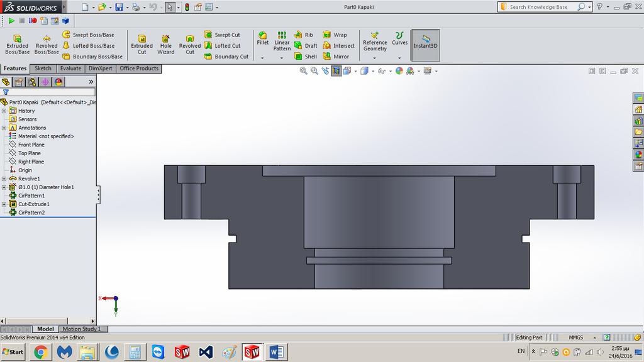The image size is (644, 362).
Task: Open DisplayManager tab icon
Action: coord(58,82)
